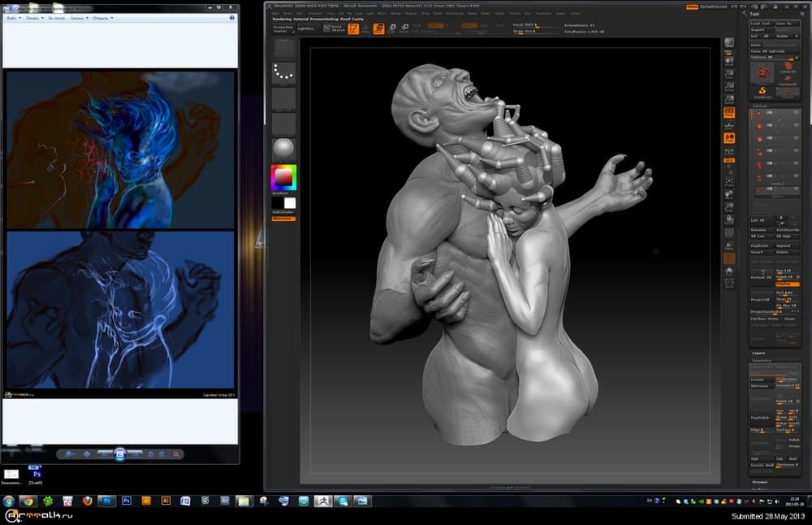
Task: Open the Chrome browser from the taskbar
Action: tap(28, 501)
